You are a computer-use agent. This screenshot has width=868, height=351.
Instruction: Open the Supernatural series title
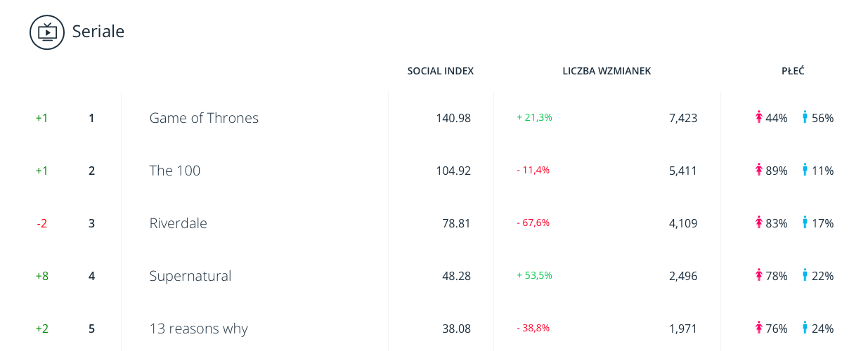click(x=190, y=276)
